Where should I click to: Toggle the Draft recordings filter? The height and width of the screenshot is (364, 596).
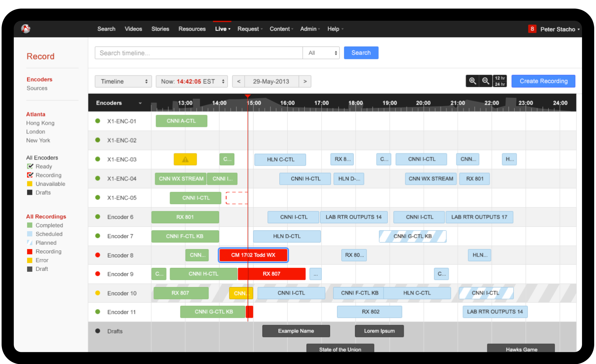30,269
